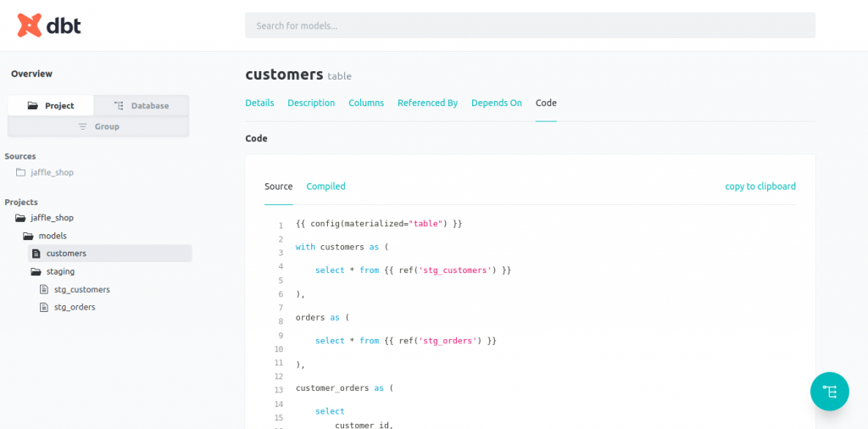
Task: Open the lineage graph floating button
Action: click(x=829, y=392)
